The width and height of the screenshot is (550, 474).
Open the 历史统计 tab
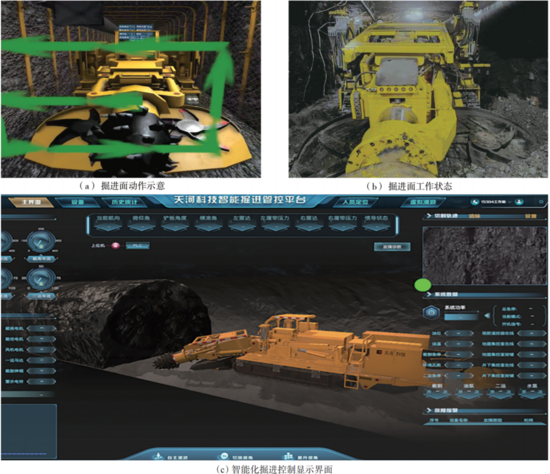(125, 202)
